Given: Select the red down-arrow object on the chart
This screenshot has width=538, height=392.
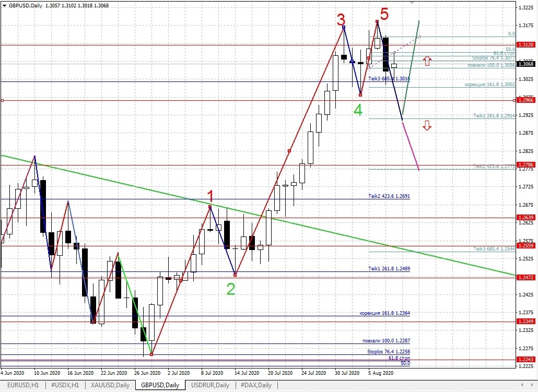Looking at the screenshot, I should [x=427, y=125].
